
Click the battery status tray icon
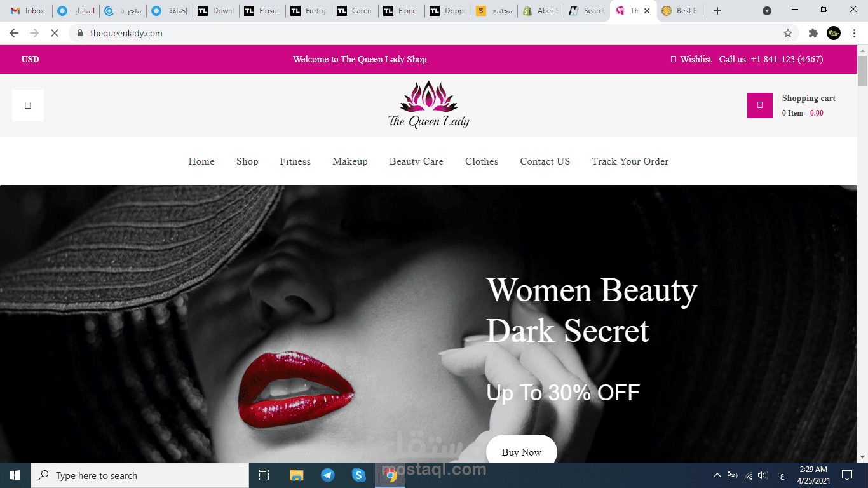pos(733,475)
